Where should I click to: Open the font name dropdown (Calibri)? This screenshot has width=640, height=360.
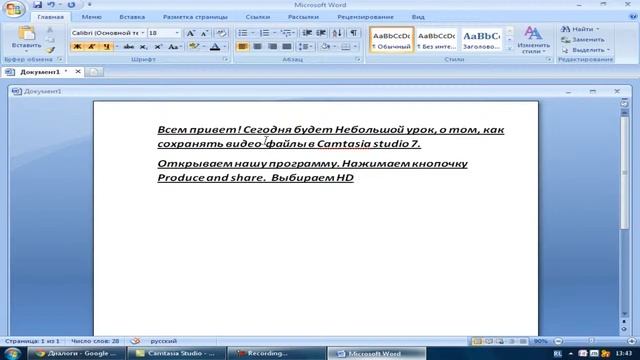(x=142, y=33)
